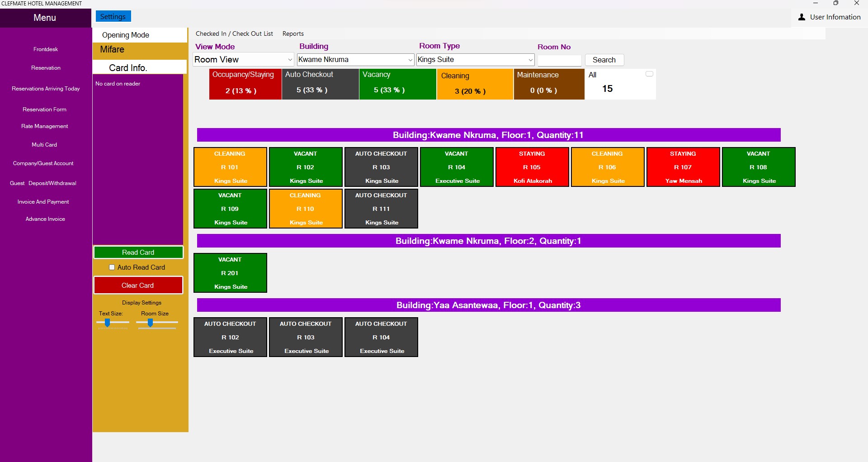Screen dimensions: 868x462
Task: Select the Auto Checkout summary tile
Action: coord(320,84)
